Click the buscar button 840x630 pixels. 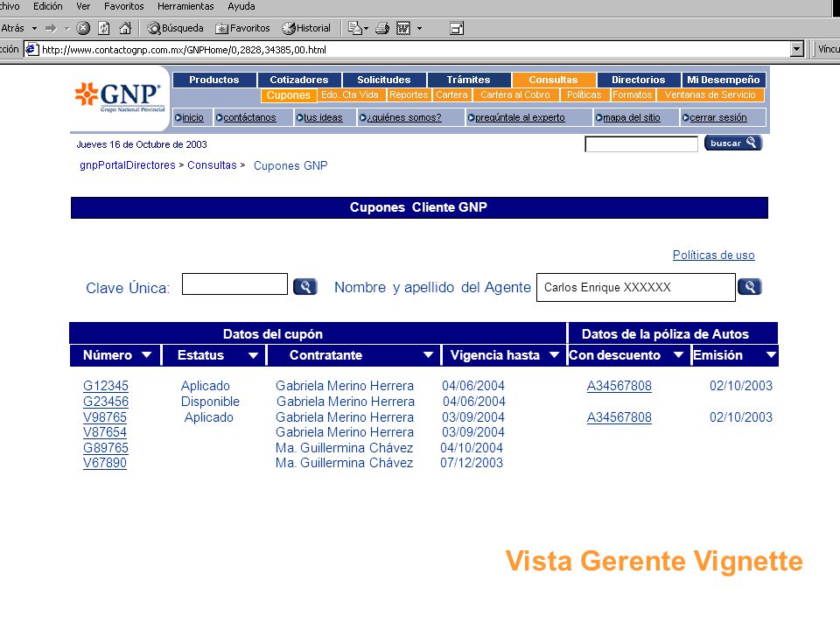(733, 143)
